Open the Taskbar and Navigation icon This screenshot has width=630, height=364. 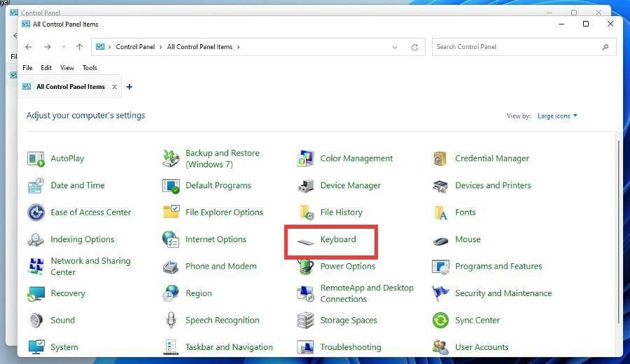point(171,347)
